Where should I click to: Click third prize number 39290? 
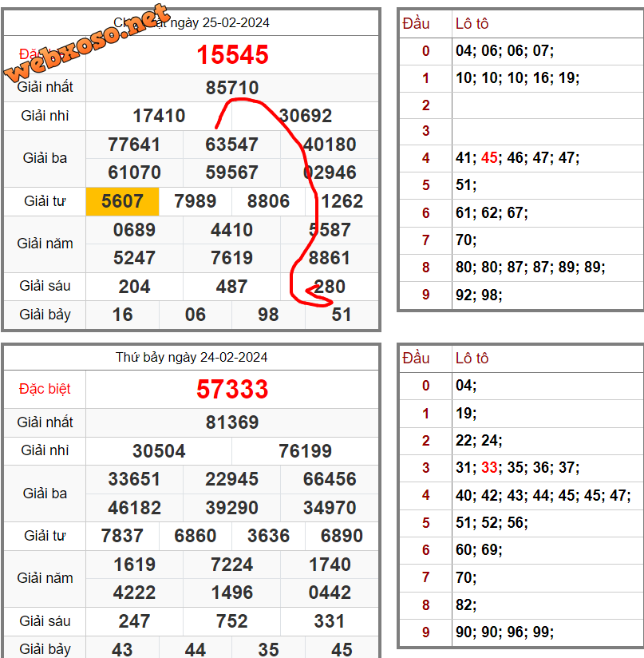[232, 508]
